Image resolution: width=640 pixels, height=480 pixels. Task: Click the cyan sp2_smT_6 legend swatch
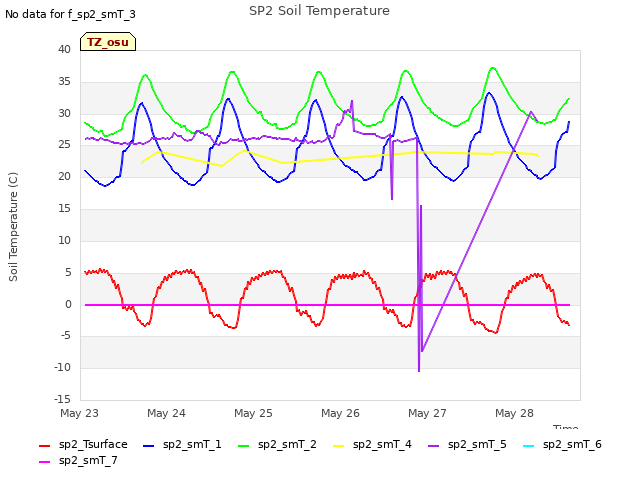529,446
